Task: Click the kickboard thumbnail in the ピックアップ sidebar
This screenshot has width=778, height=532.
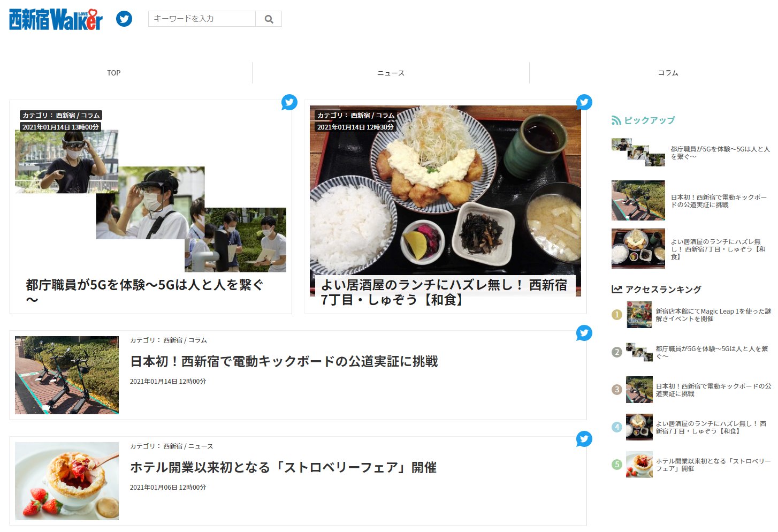Action: [638, 200]
